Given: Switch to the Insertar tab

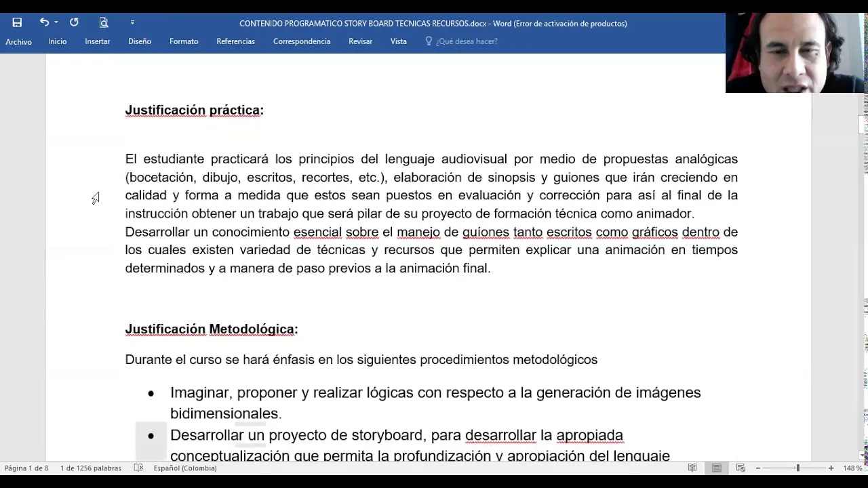Looking at the screenshot, I should (x=98, y=41).
